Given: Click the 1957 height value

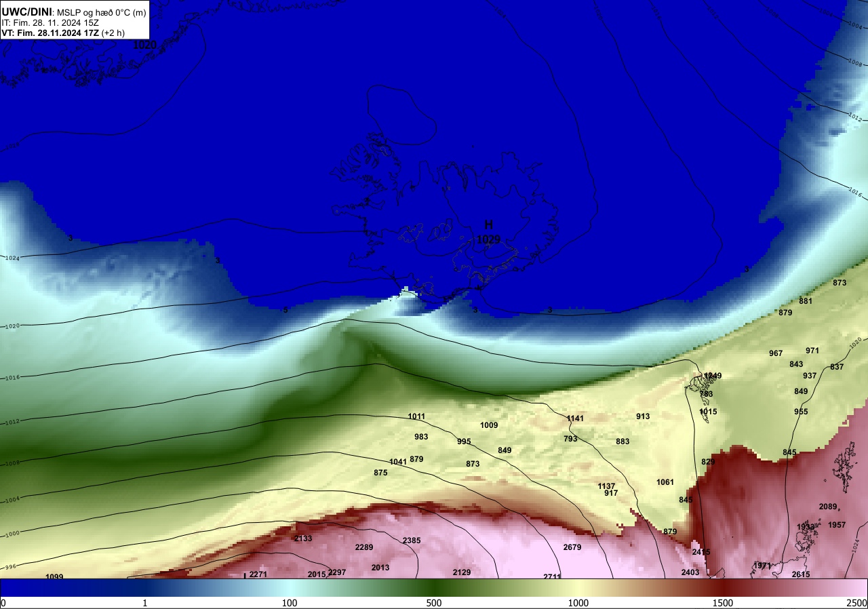Looking at the screenshot, I should click(837, 525).
